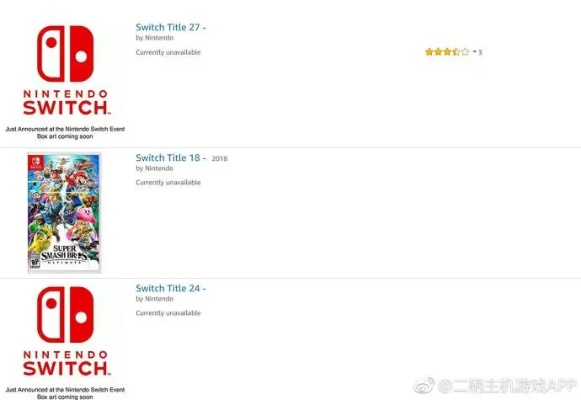Open the review count 3 link

click(x=480, y=52)
